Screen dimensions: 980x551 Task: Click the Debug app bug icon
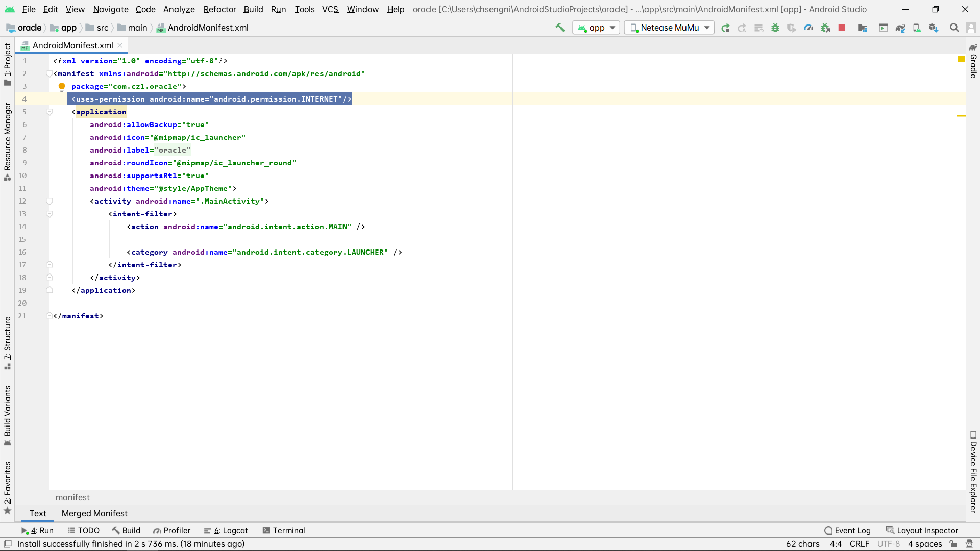click(x=775, y=28)
